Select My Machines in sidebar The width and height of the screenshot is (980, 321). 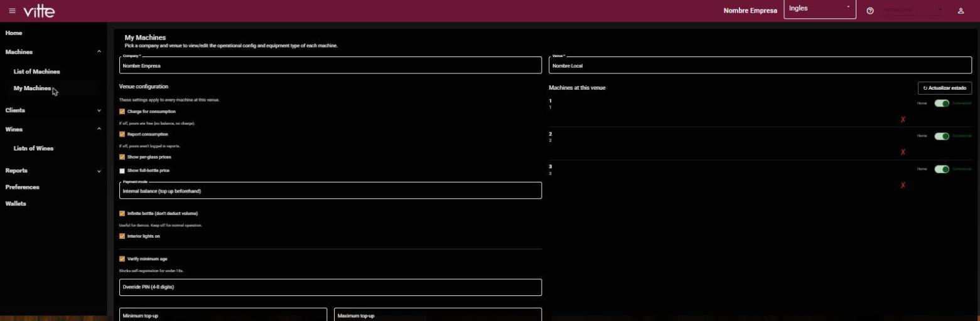tap(33, 88)
